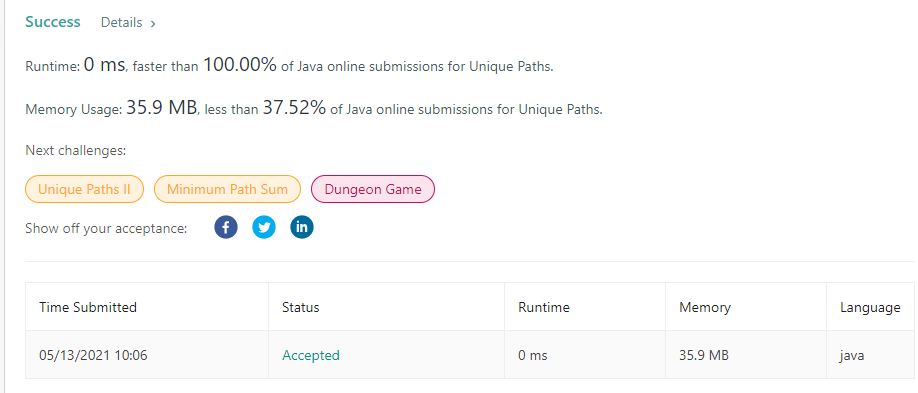Share acceptance on LinkedIn
The width and height of the screenshot is (918, 393).
pyautogui.click(x=302, y=227)
